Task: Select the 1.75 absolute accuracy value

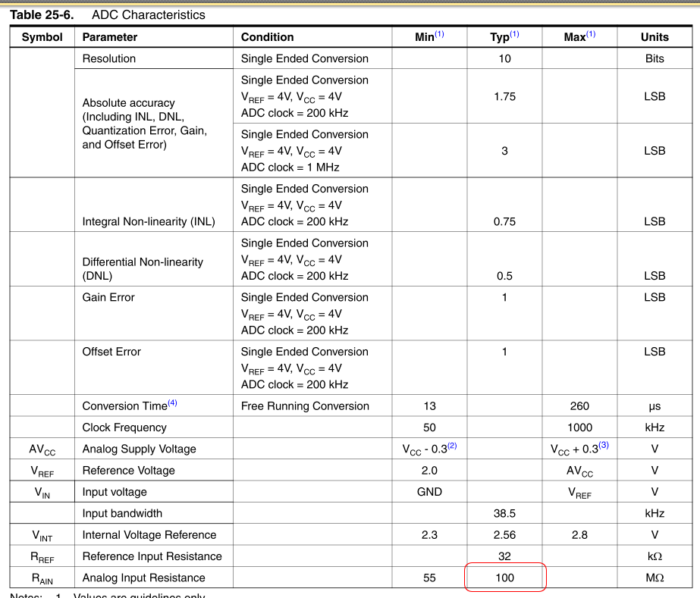Action: pyautogui.click(x=504, y=96)
